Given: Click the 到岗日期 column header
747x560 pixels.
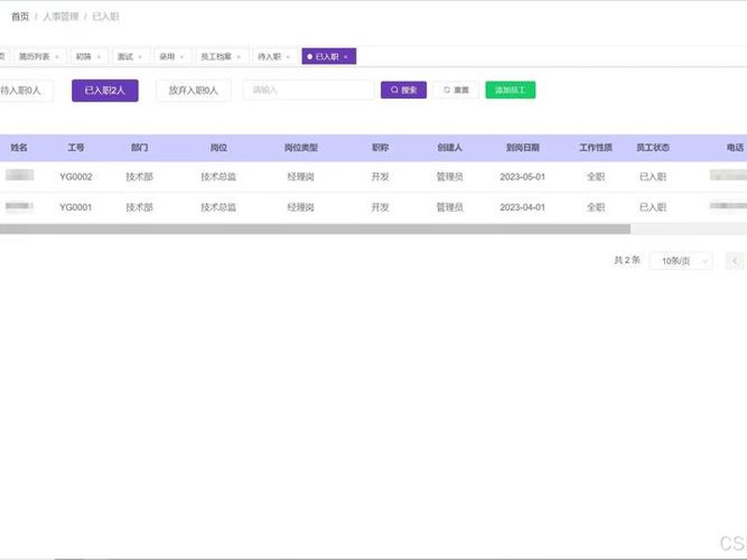Looking at the screenshot, I should [523, 147].
